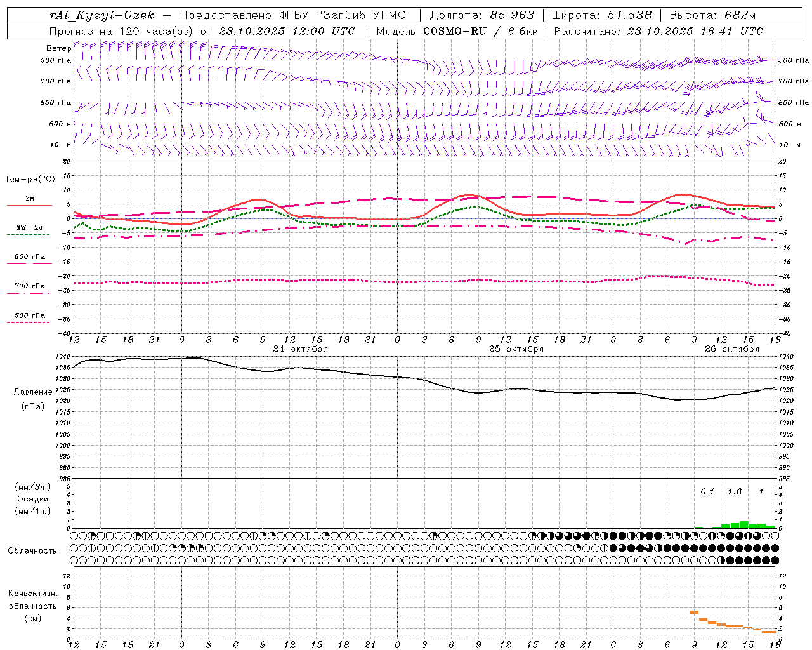The image size is (812, 650).
Task: Click the Давление pressure panel label
Action: (33, 392)
